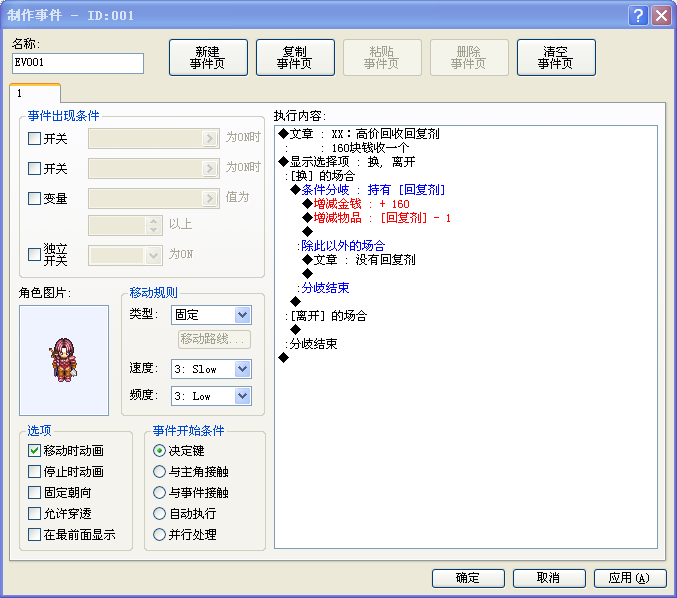Enable the first 开关 condition checkbox
The image size is (677, 598).
pyautogui.click(x=34, y=139)
